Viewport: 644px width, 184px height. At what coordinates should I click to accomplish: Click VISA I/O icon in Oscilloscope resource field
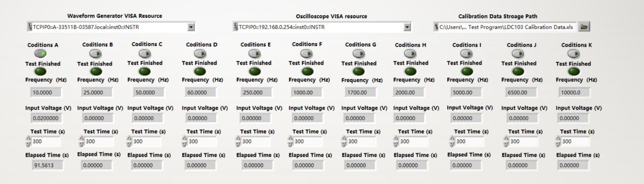click(236, 27)
